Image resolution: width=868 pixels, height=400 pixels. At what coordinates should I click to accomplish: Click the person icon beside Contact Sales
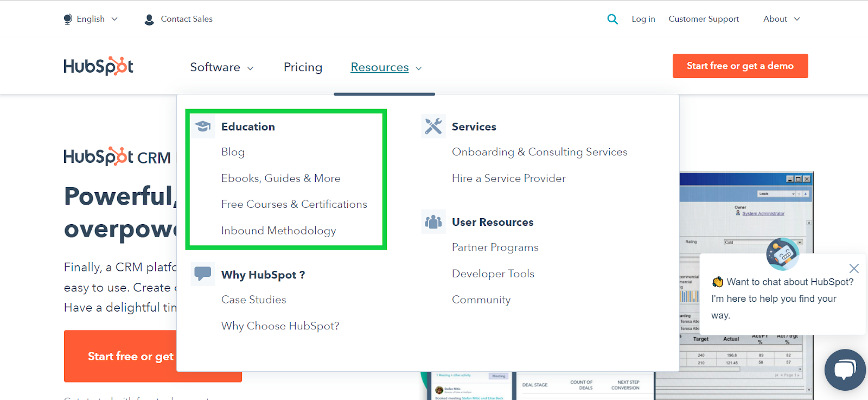coord(149,20)
